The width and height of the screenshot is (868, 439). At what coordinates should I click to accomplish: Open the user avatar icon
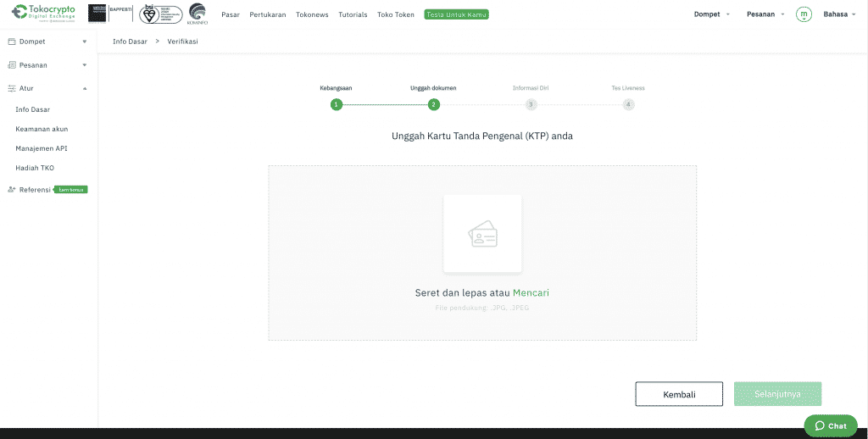(804, 14)
